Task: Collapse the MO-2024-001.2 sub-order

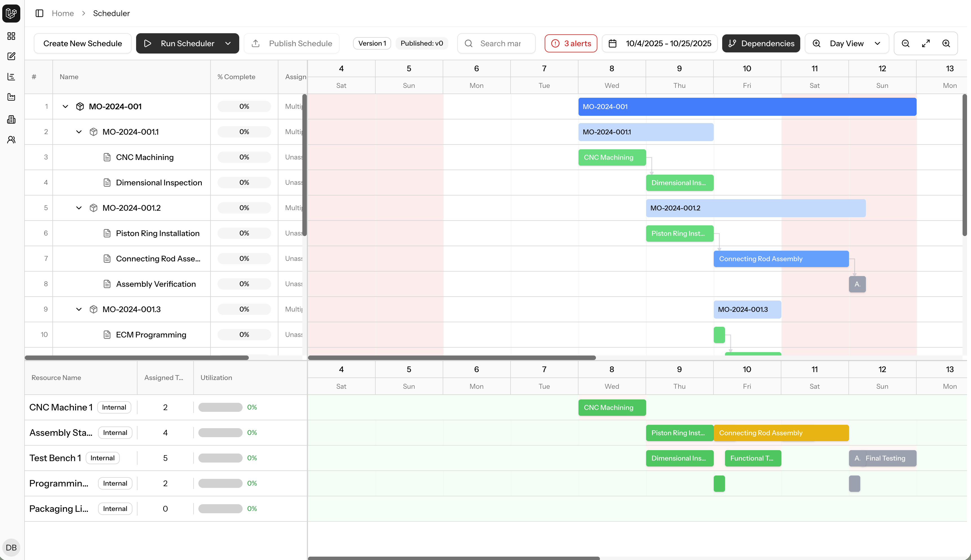Action: (79, 208)
